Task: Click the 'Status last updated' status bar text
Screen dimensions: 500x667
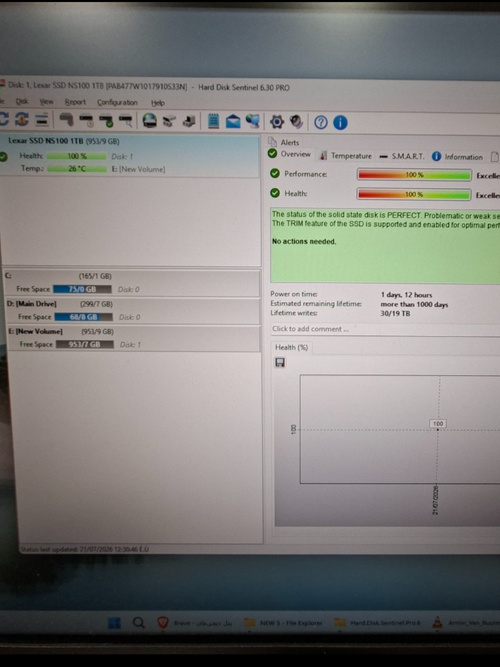Action: tap(85, 549)
